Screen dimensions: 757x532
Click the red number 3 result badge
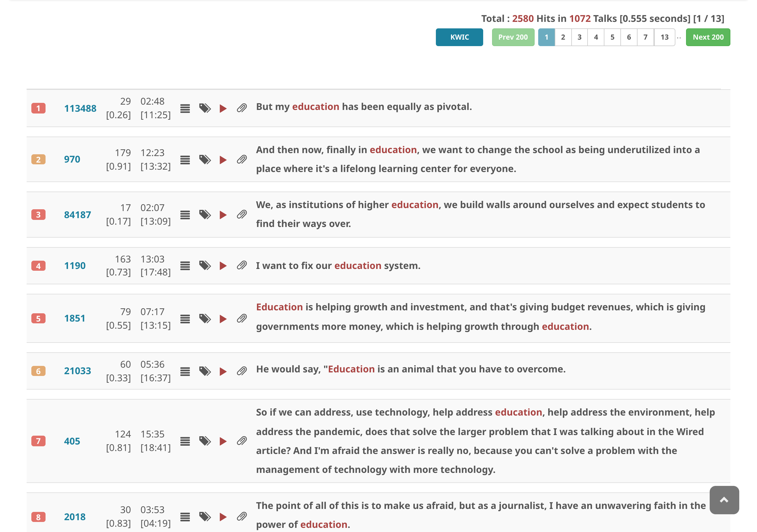pos(38,215)
